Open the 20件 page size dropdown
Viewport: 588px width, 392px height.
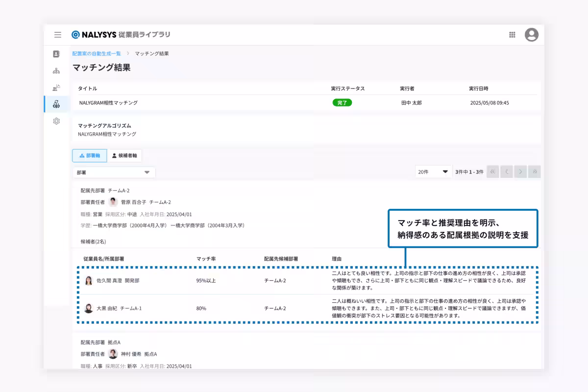coord(433,172)
